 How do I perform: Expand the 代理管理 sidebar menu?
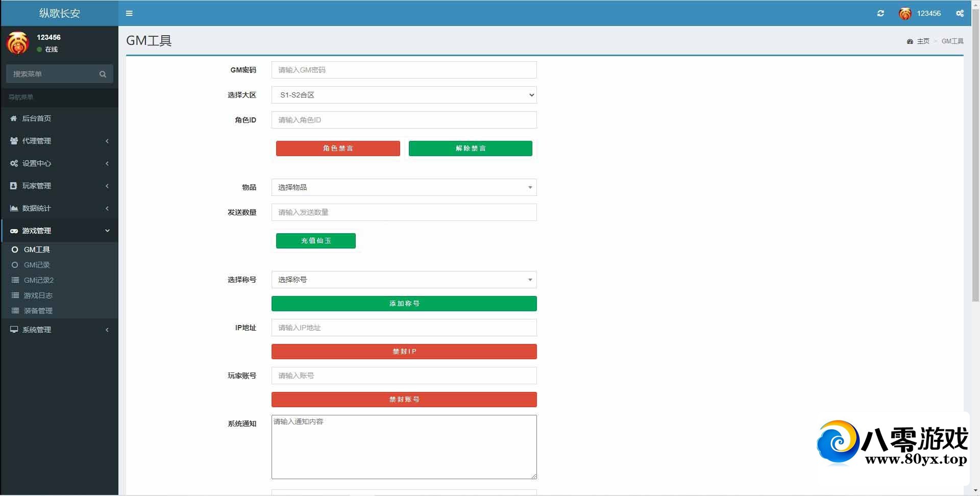[59, 141]
